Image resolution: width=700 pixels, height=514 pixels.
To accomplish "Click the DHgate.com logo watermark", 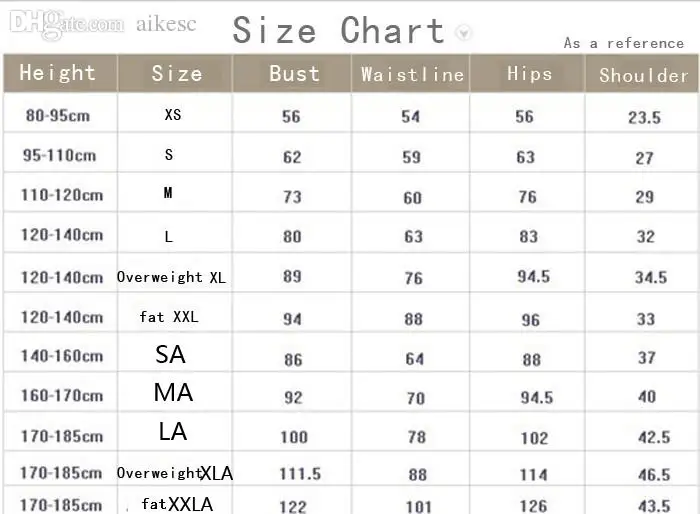I will (67, 24).
